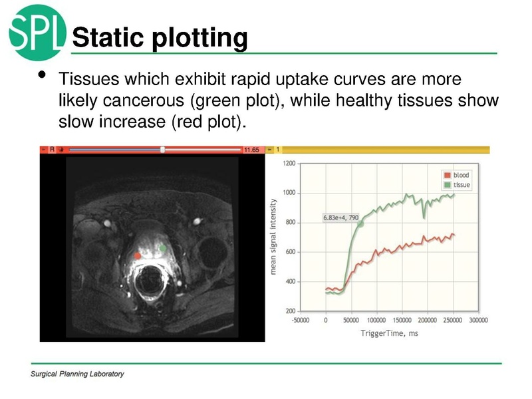Screen dimensions: 532x399
Task: Click the green fiducial marker on the MRI
Action: 163,249
